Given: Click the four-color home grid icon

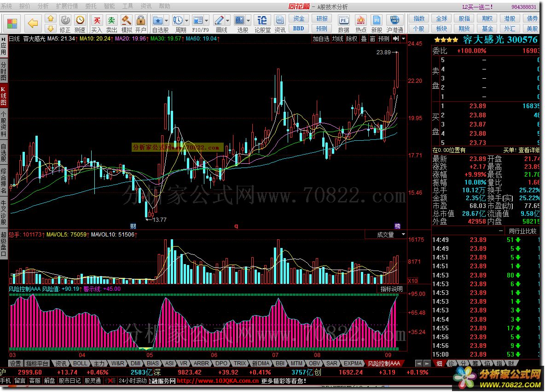Looking at the screenshot, I should point(12,23).
